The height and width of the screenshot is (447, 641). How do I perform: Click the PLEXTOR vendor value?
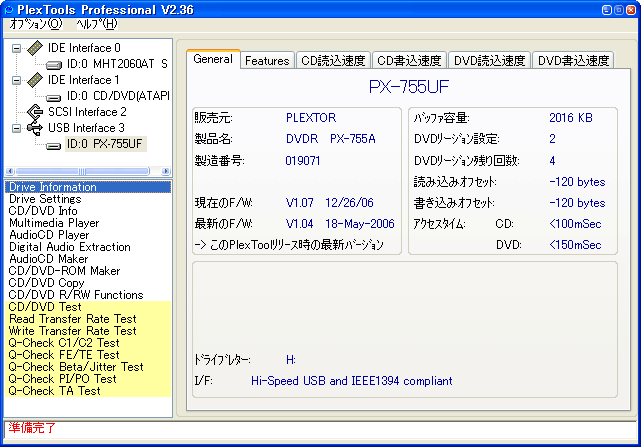point(311,118)
